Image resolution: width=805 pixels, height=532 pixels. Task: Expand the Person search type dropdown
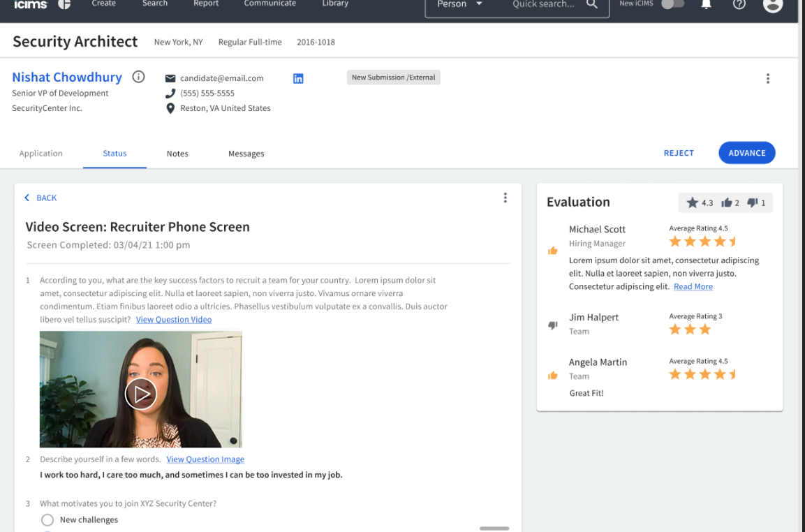479,4
